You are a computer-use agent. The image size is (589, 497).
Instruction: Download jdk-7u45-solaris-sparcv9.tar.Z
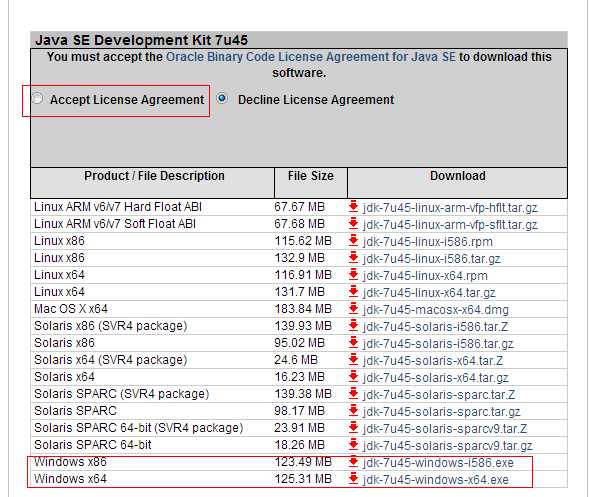click(445, 429)
